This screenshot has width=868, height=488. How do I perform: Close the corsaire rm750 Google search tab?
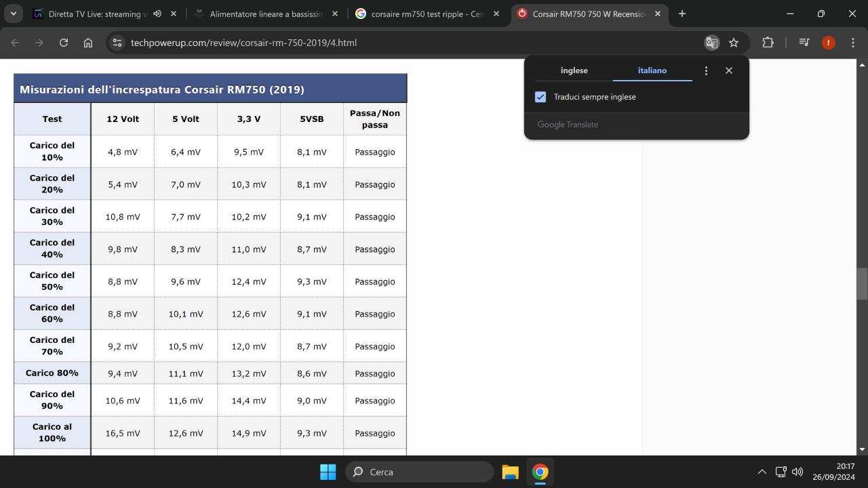click(x=496, y=14)
